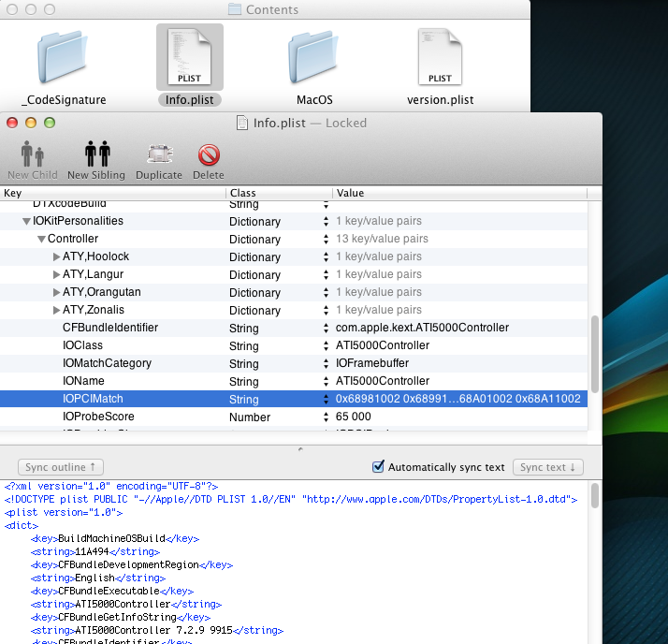Sort by the Key column header

click(x=113, y=193)
